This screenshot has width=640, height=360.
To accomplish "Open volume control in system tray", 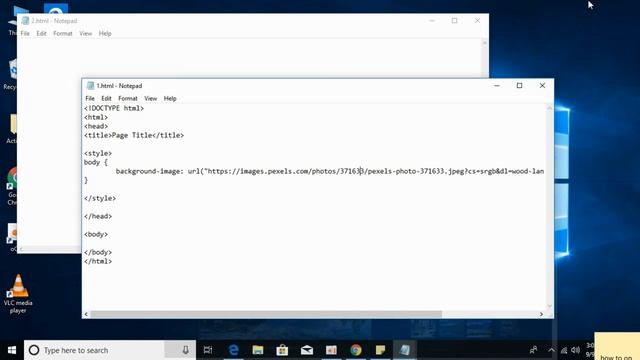I will click(576, 350).
